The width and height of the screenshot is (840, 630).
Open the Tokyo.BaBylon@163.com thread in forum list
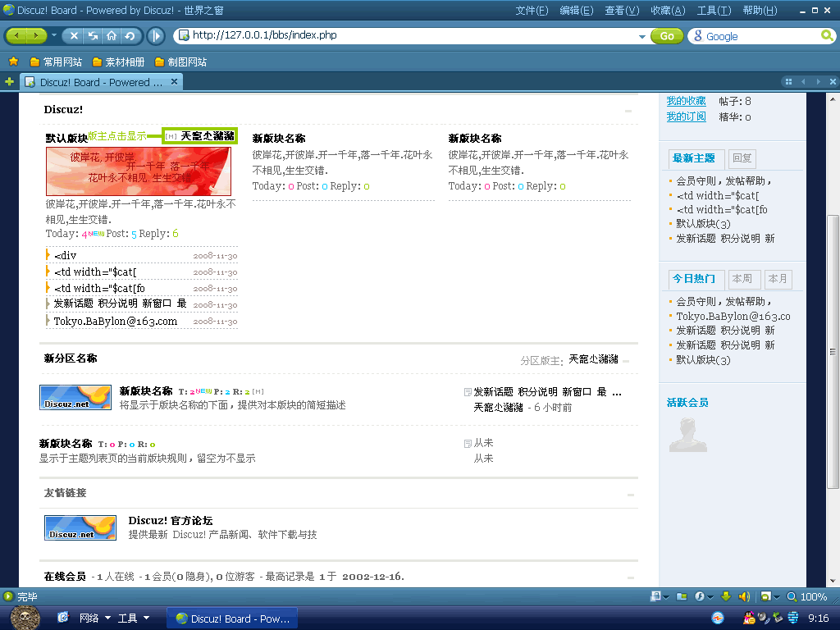(x=115, y=321)
